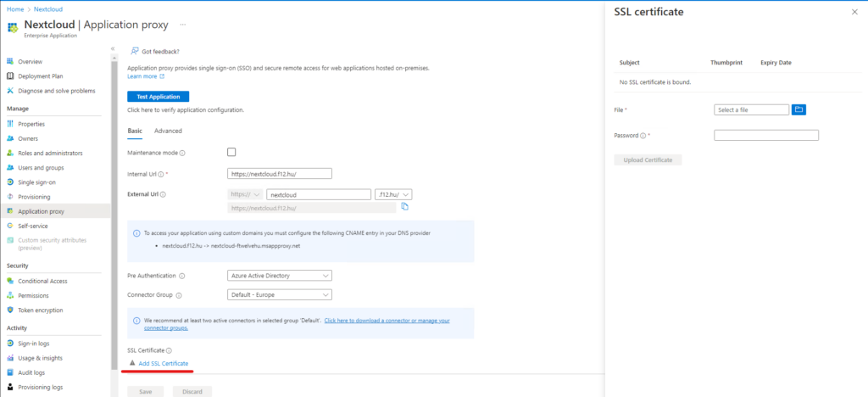Select Diagnose and solve problems wrench icon
868x397 pixels.
point(10,90)
